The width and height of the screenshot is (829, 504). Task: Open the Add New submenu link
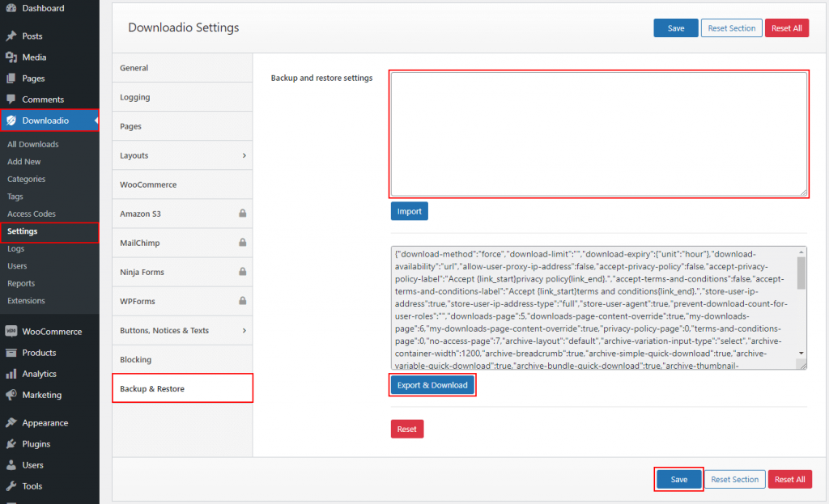coord(23,162)
